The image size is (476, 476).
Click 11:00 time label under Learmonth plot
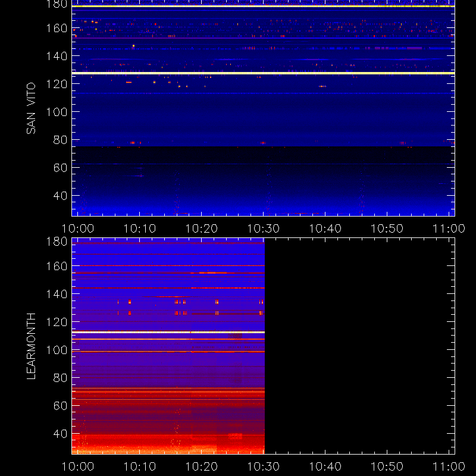point(449,466)
